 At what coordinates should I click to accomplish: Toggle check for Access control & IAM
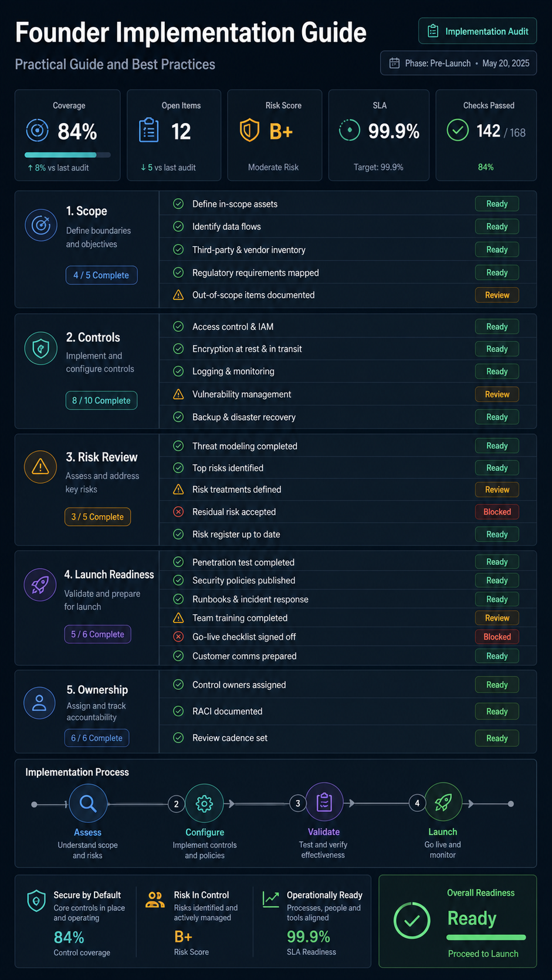[178, 326]
